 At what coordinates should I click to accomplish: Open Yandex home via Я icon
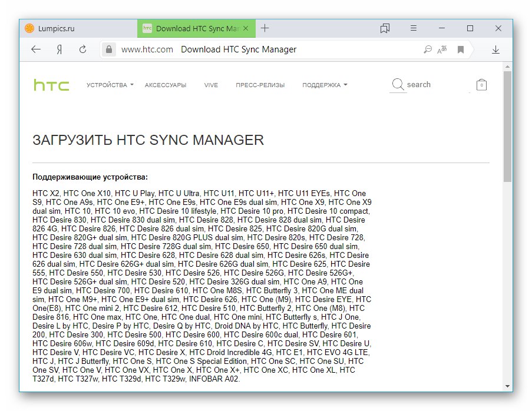point(60,50)
